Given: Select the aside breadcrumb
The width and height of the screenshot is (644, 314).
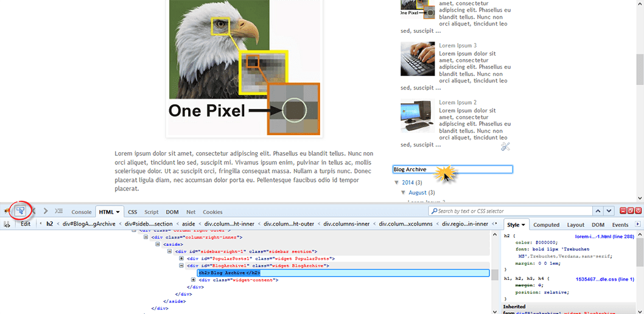Looking at the screenshot, I should pyautogui.click(x=187, y=224).
